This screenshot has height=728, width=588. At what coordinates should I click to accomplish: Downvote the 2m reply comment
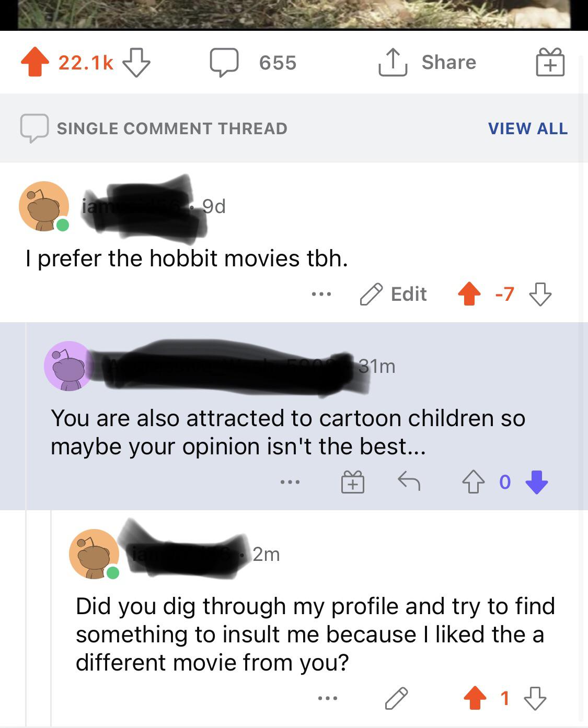(535, 698)
